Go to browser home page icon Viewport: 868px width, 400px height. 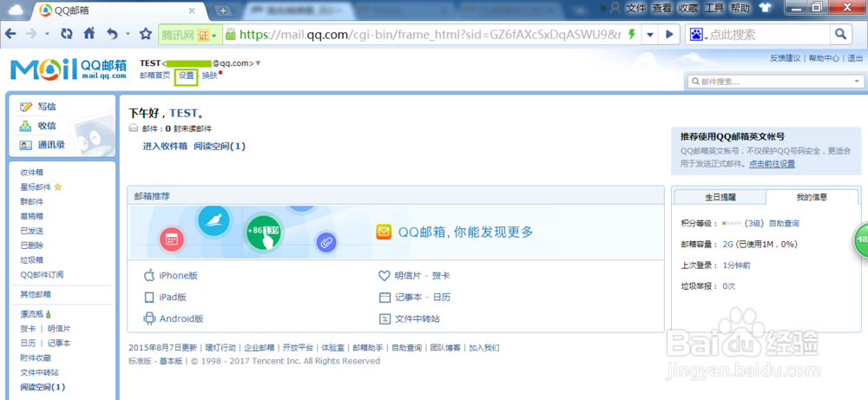(x=89, y=34)
